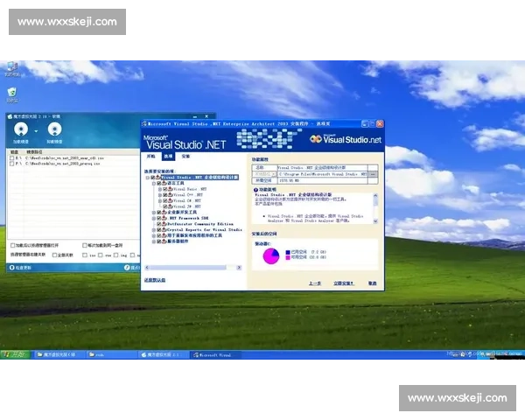Click the install icon next to Visual C++ .NET

click(170, 195)
